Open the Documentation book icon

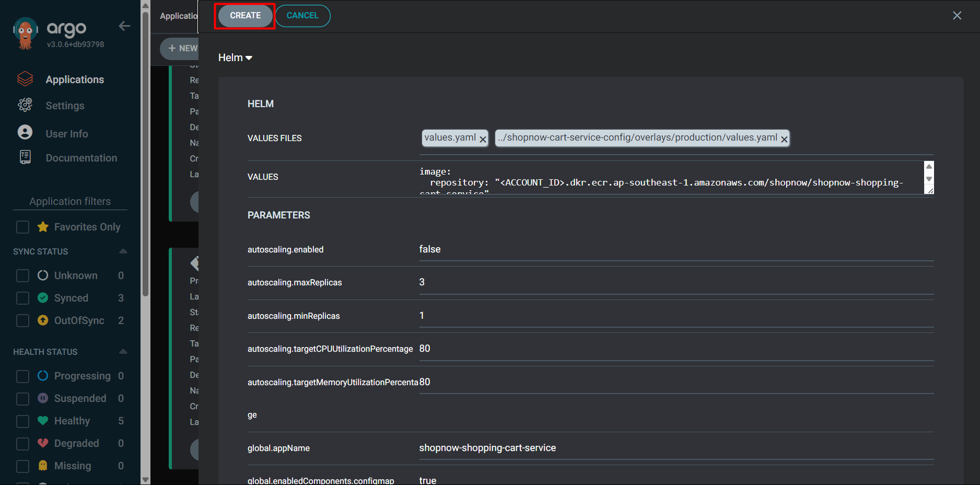(25, 157)
